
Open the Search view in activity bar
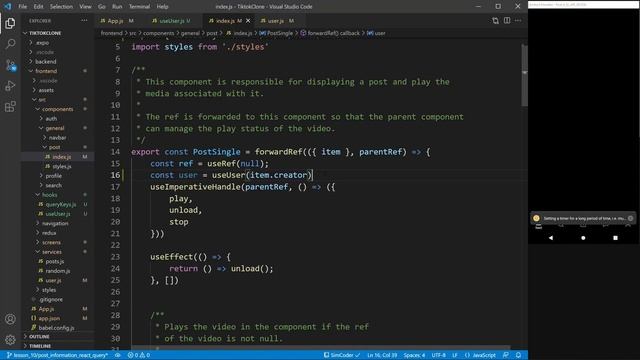pyautogui.click(x=10, y=44)
